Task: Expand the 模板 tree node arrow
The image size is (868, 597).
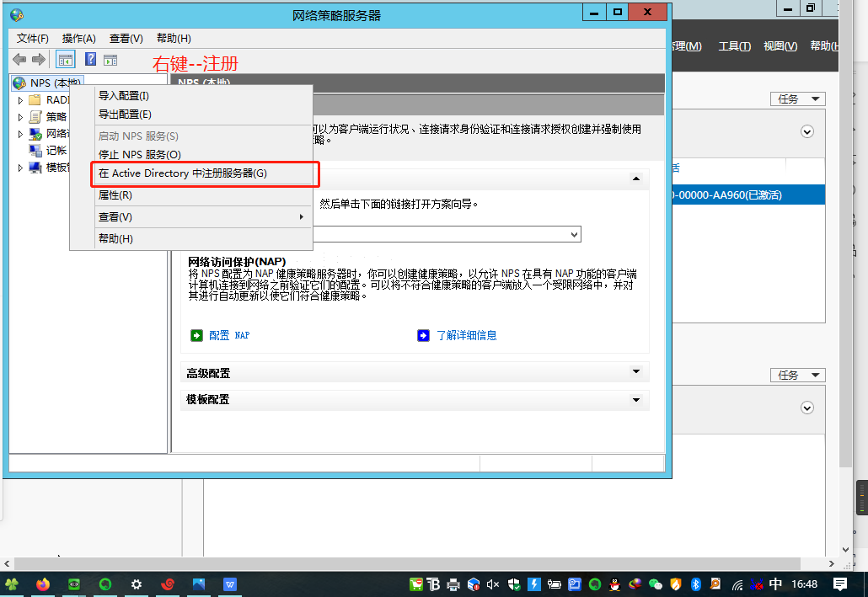Action: pos(20,168)
